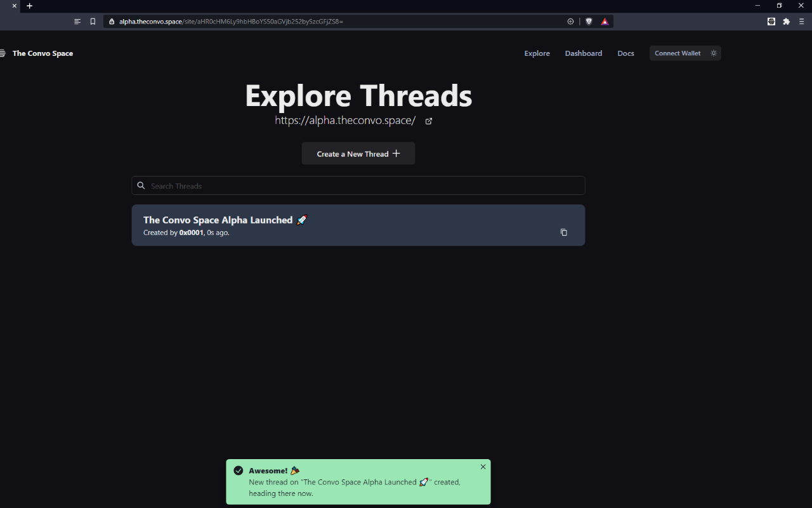This screenshot has width=812, height=508.
Task: Open the browser extensions puzzle icon
Action: coord(787,21)
